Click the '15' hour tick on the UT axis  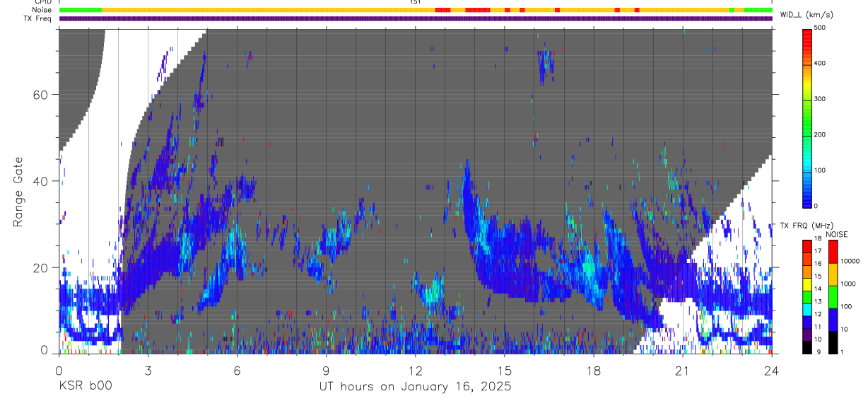pos(504,370)
